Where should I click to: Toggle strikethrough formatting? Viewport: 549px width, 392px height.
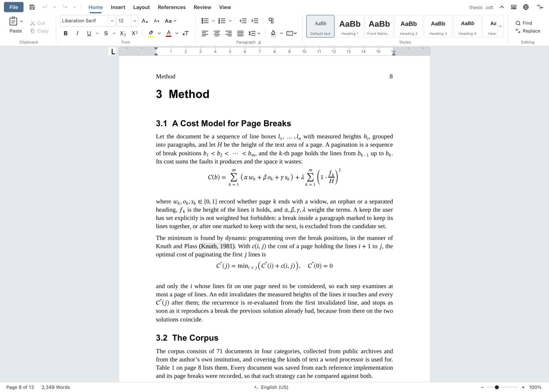(x=106, y=33)
